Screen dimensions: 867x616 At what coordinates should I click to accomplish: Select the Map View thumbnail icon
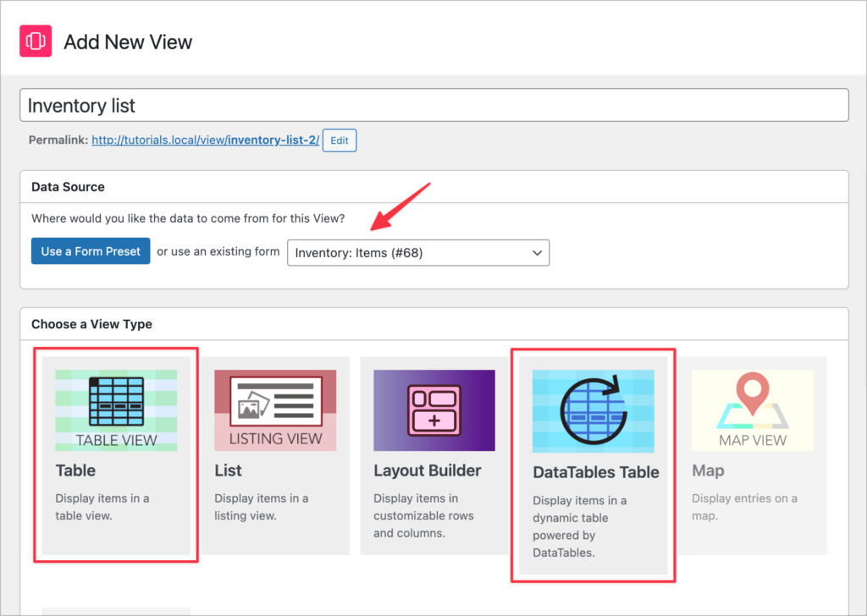point(753,410)
